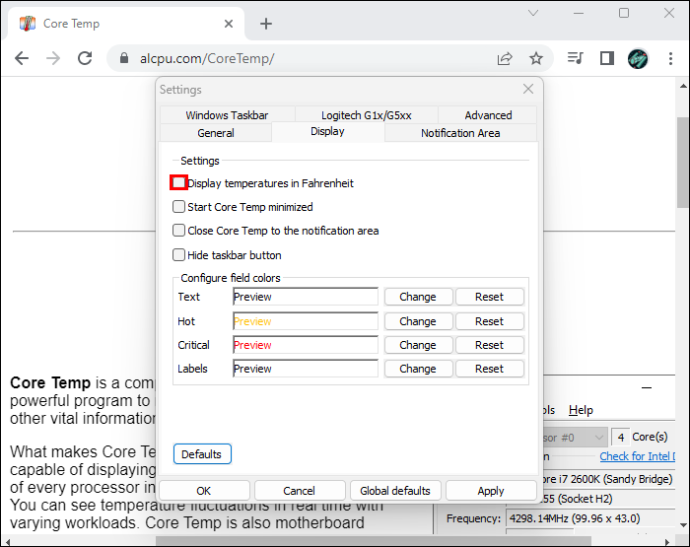Expand the tab search chevron
690x547 pixels.
pos(533,13)
